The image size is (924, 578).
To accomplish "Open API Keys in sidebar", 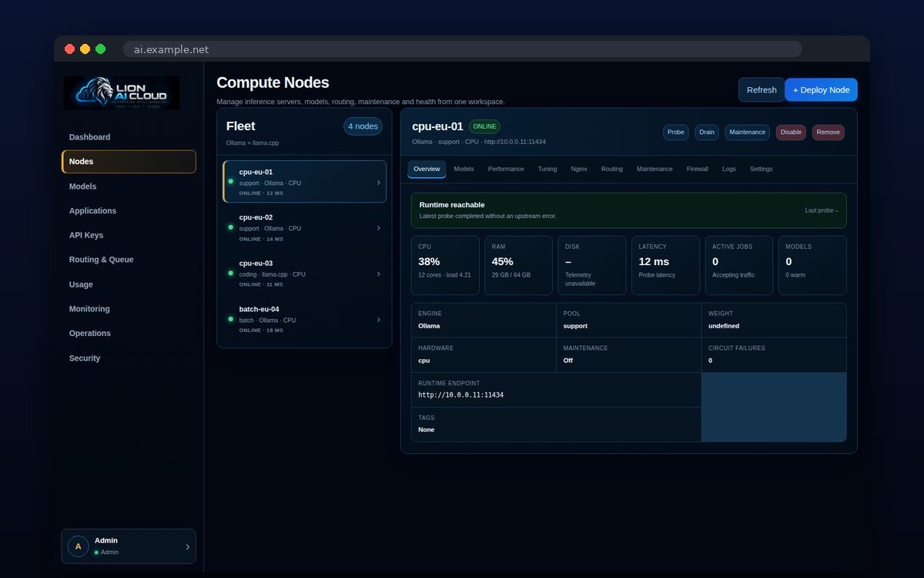I will point(129,235).
